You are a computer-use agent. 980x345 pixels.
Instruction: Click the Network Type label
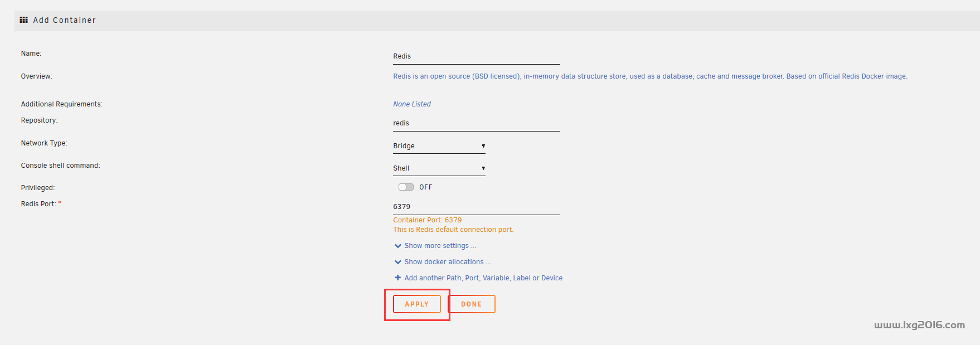[44, 143]
